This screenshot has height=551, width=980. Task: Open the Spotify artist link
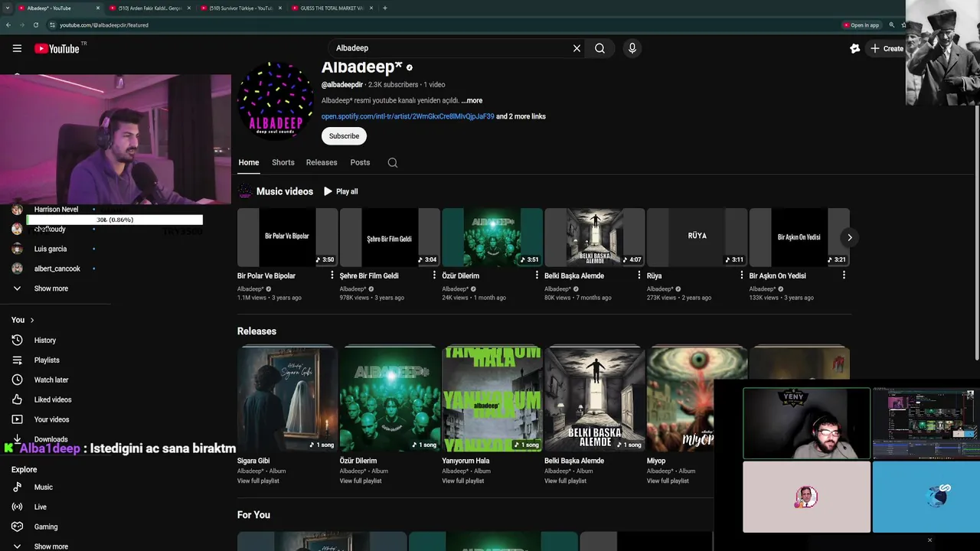coord(407,116)
